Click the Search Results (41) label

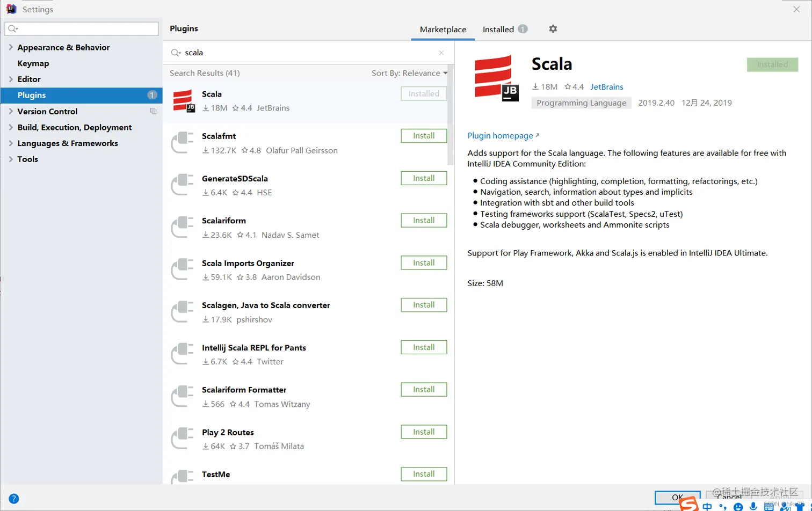[x=205, y=73]
